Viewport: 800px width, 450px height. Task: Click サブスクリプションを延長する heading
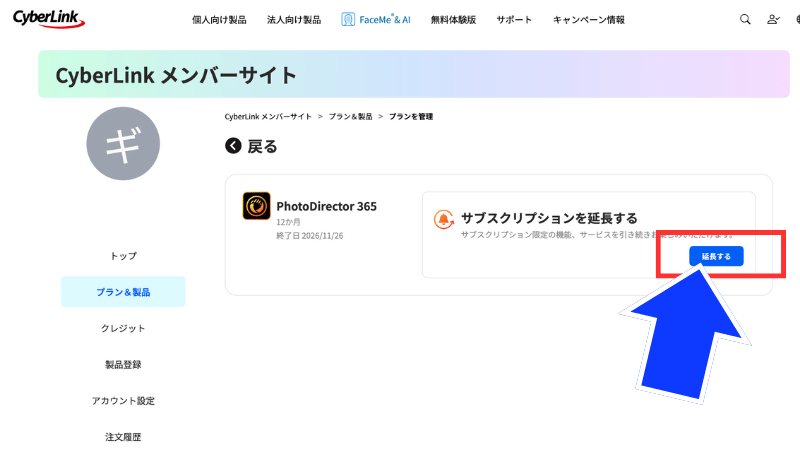point(549,218)
